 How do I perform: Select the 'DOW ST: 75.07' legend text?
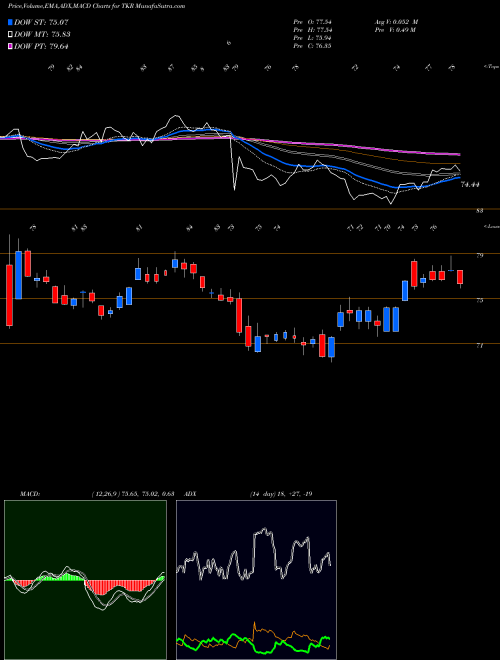41,22
